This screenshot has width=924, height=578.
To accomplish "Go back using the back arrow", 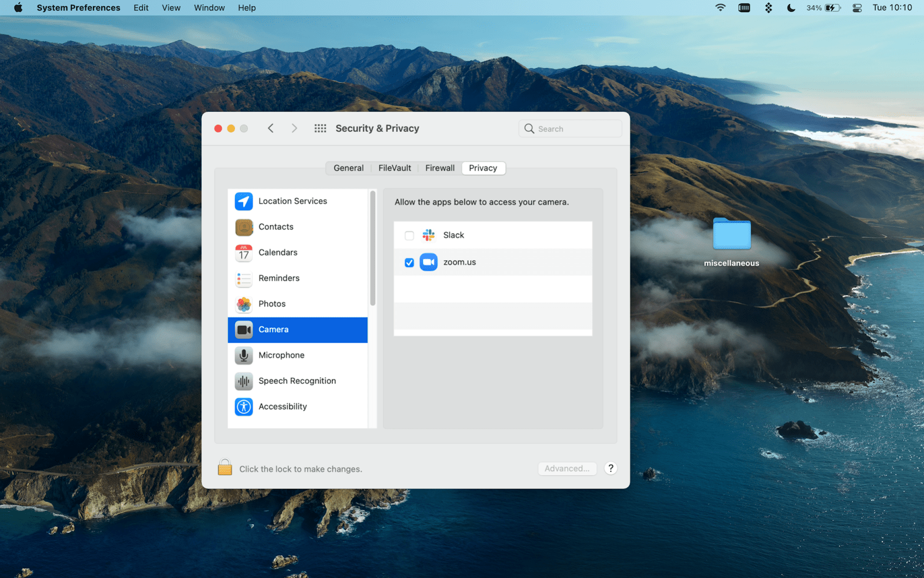I will 270,128.
